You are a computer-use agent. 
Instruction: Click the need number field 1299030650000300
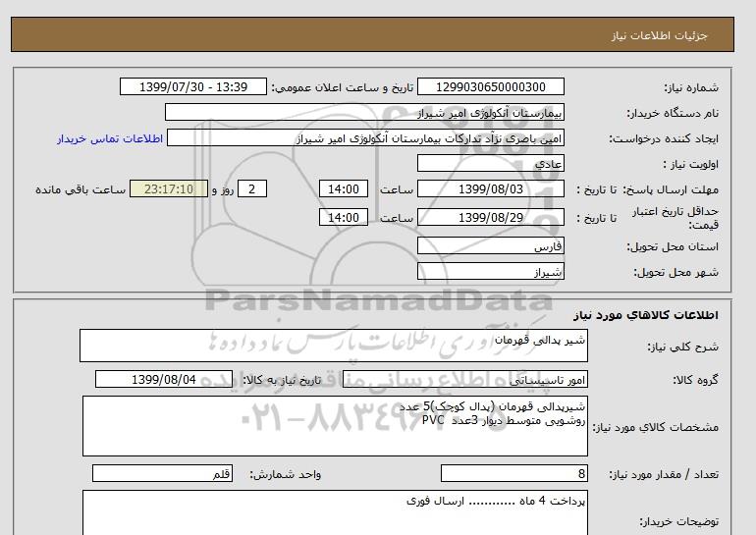(490, 87)
